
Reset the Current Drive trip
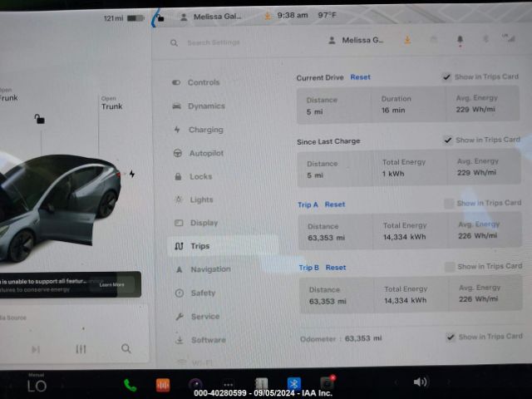pyautogui.click(x=360, y=77)
